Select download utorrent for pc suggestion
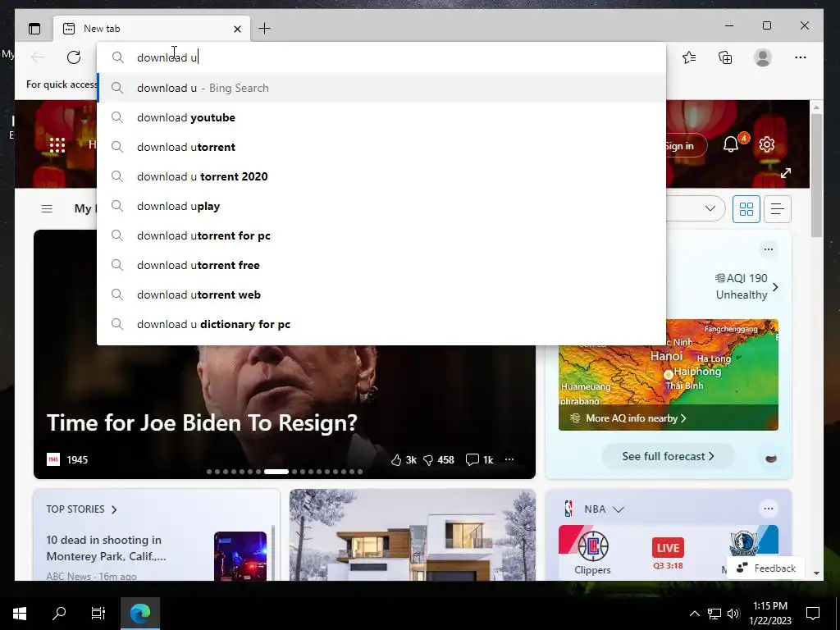The height and width of the screenshot is (630, 840). [381, 235]
